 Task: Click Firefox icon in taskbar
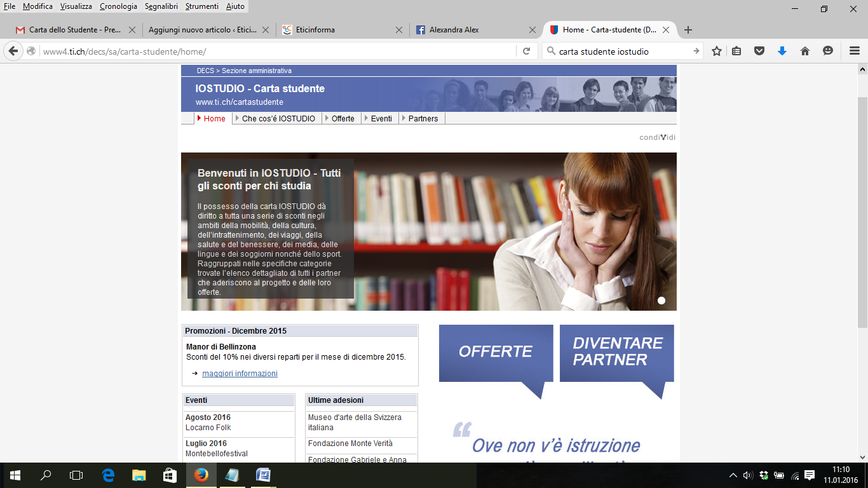201,475
